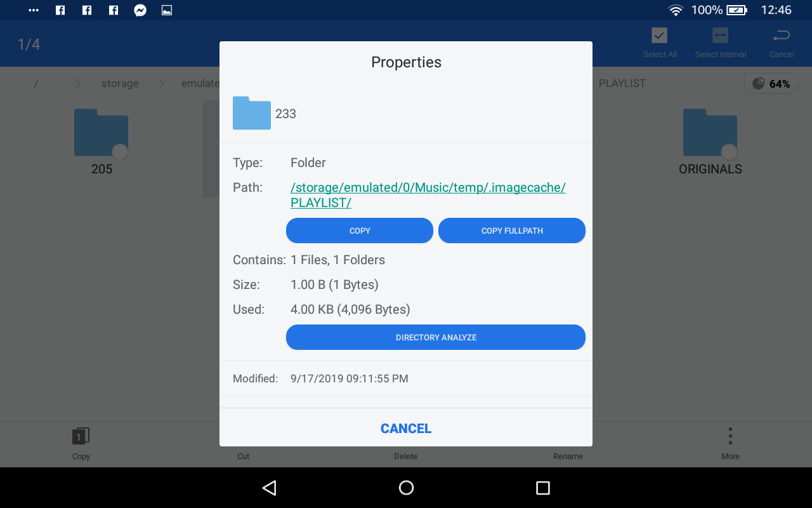Viewport: 812px width, 508px height.
Task: Dismiss dialog with CANCEL button
Action: (406, 429)
